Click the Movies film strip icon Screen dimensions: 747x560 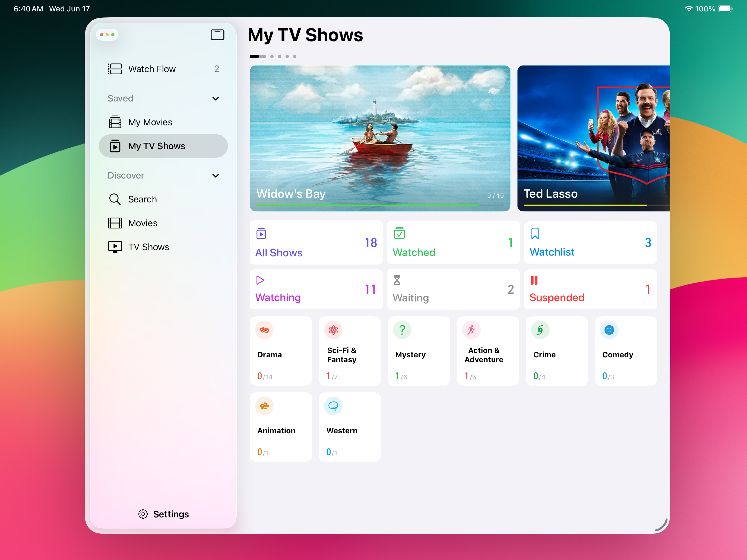point(115,223)
